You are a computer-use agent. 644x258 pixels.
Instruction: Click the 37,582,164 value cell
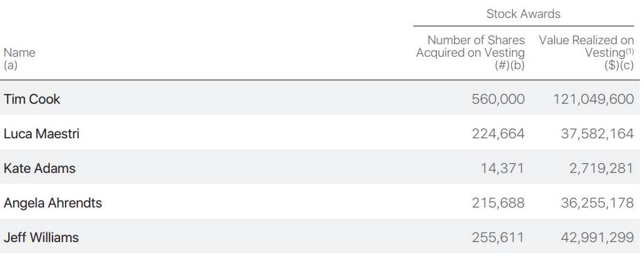click(597, 134)
